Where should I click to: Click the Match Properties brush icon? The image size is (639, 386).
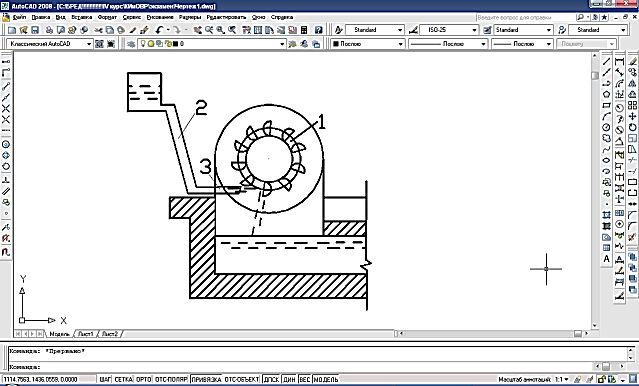pyautogui.click(x=133, y=30)
